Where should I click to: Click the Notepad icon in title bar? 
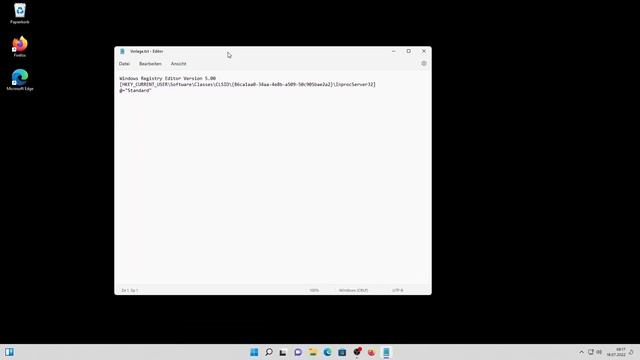point(122,51)
